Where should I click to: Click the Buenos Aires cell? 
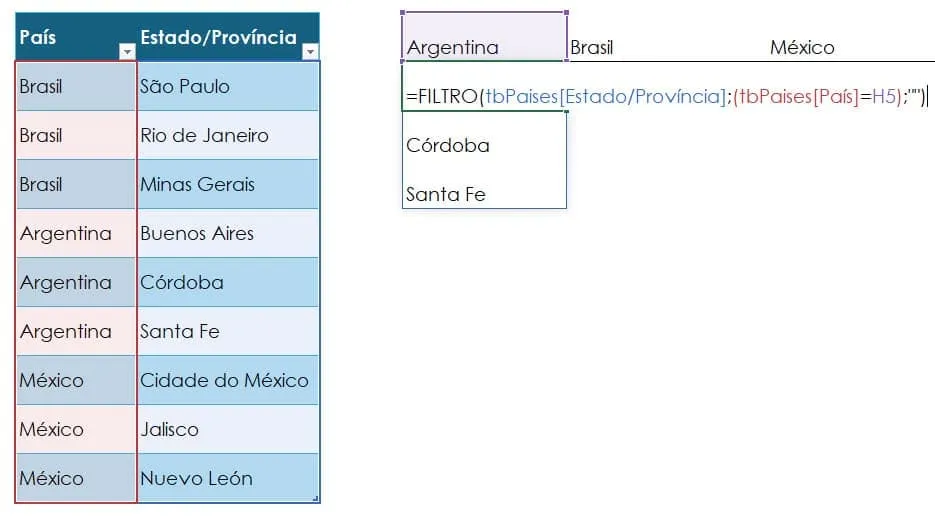228,233
